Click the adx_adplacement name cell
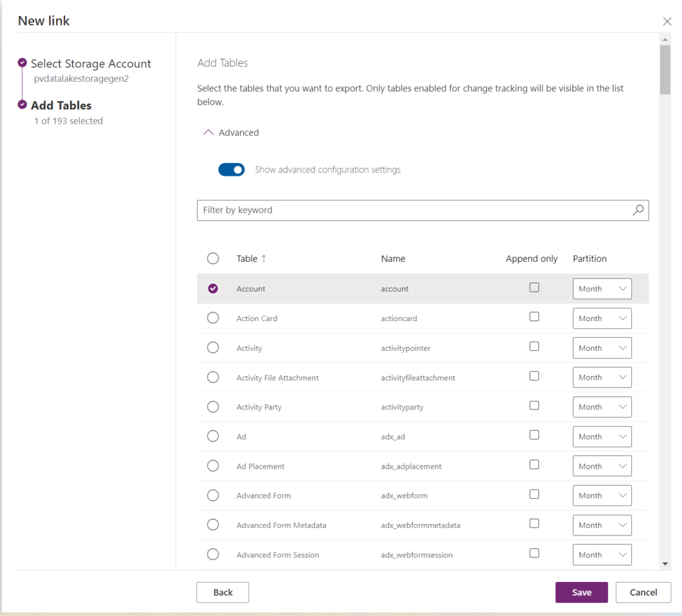 point(411,466)
